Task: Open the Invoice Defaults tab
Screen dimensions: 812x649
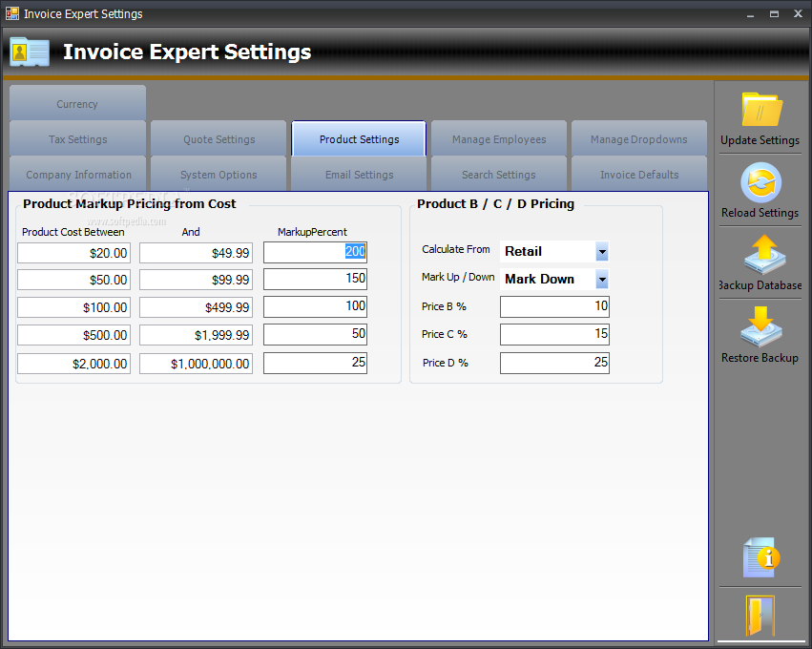Action: (639, 174)
